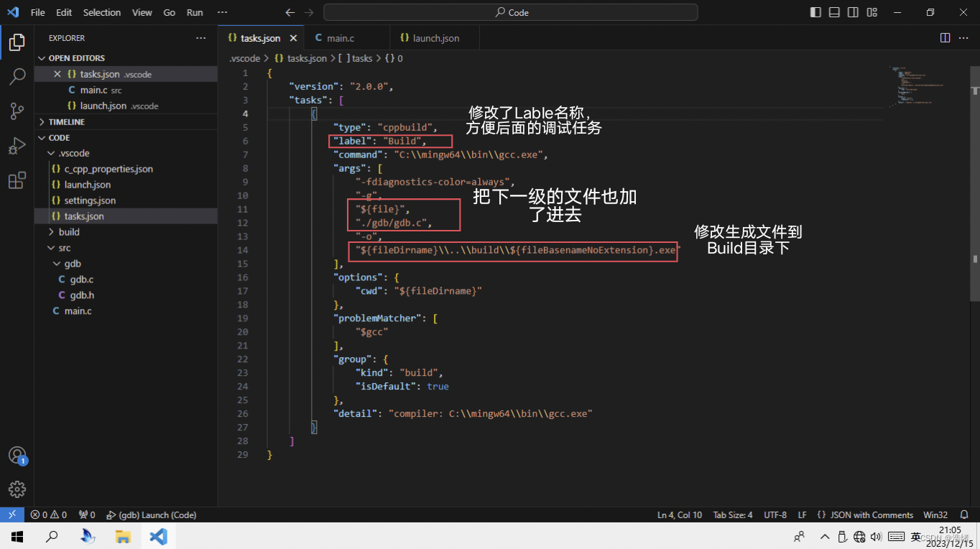Open the Manage gear menu
Viewport: 980px width, 549px height.
17,489
